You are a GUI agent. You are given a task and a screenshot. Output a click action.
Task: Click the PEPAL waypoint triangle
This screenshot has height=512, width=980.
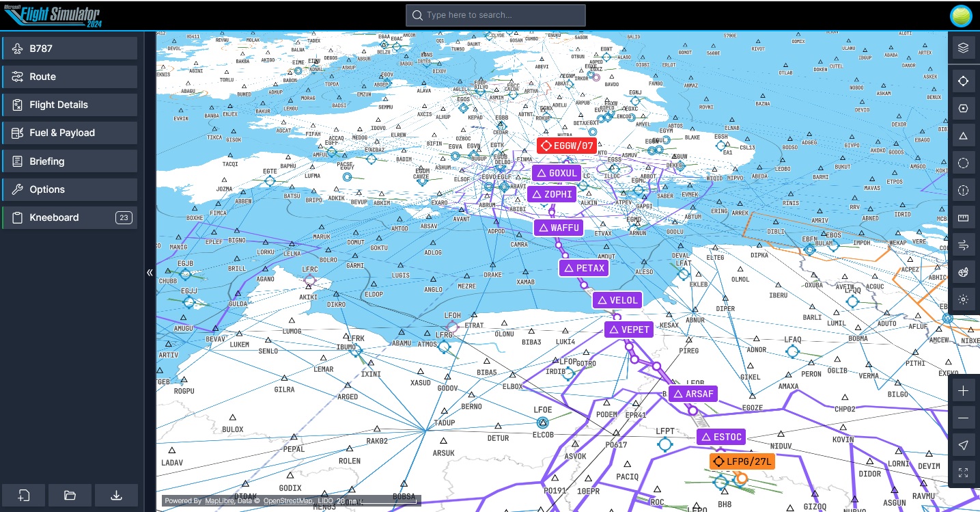tap(294, 437)
